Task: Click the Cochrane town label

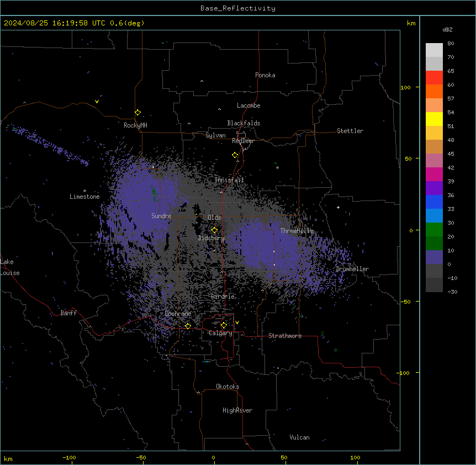Action: point(178,314)
